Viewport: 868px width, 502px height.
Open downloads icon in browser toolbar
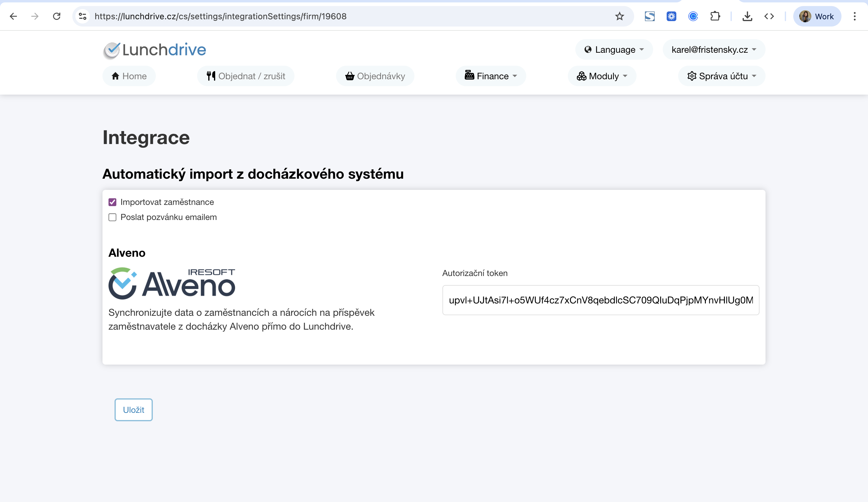click(747, 16)
